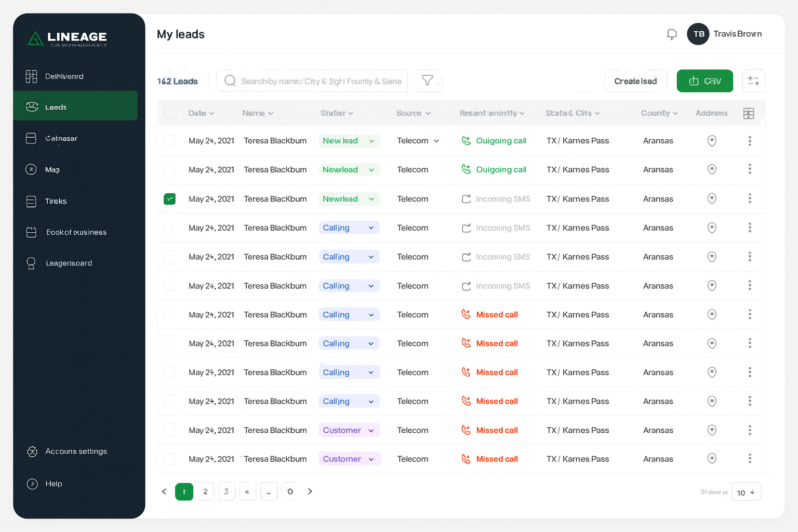Open the three-dot menu on the first row
The width and height of the screenshot is (798, 532).
click(x=750, y=140)
